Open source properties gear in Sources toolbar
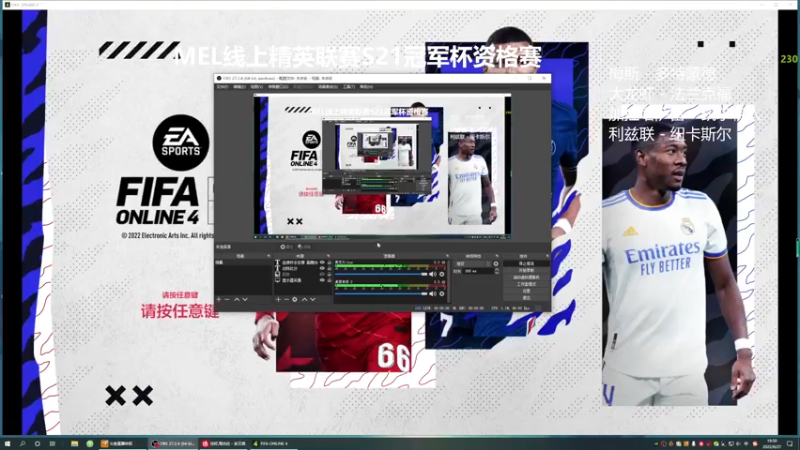This screenshot has width=800, height=450. pos(294,299)
